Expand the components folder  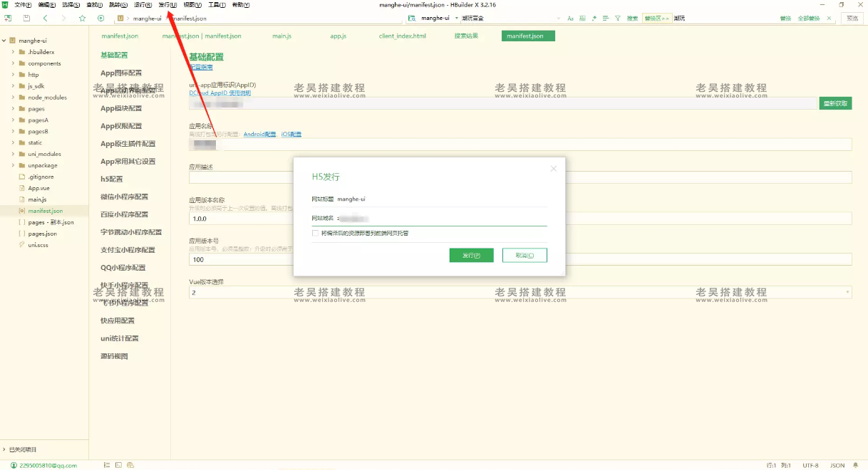13,63
